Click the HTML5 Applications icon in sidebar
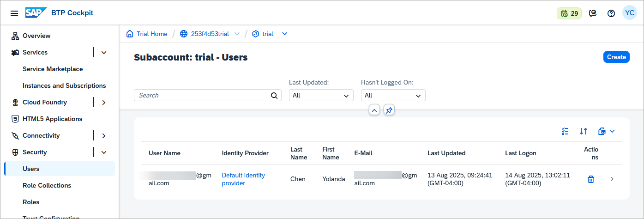The width and height of the screenshot is (644, 219). 15,119
